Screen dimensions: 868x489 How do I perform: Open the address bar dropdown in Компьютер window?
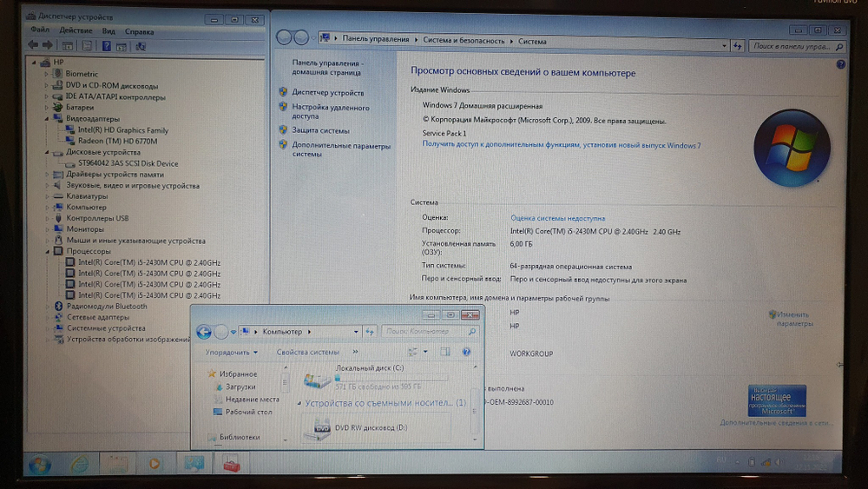[x=356, y=332]
